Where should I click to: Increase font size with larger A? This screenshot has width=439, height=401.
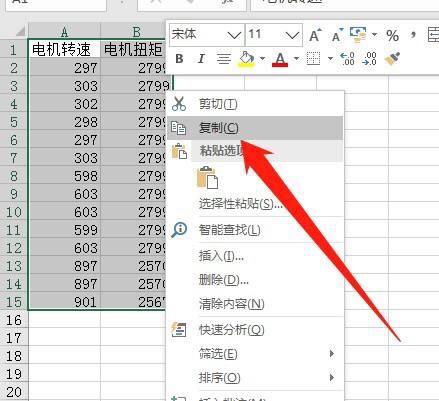click(x=315, y=35)
